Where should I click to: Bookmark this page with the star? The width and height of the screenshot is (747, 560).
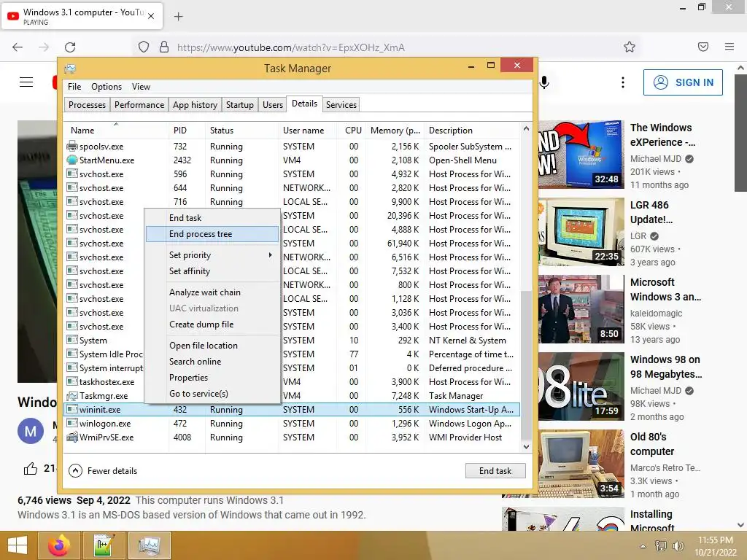pyautogui.click(x=630, y=47)
